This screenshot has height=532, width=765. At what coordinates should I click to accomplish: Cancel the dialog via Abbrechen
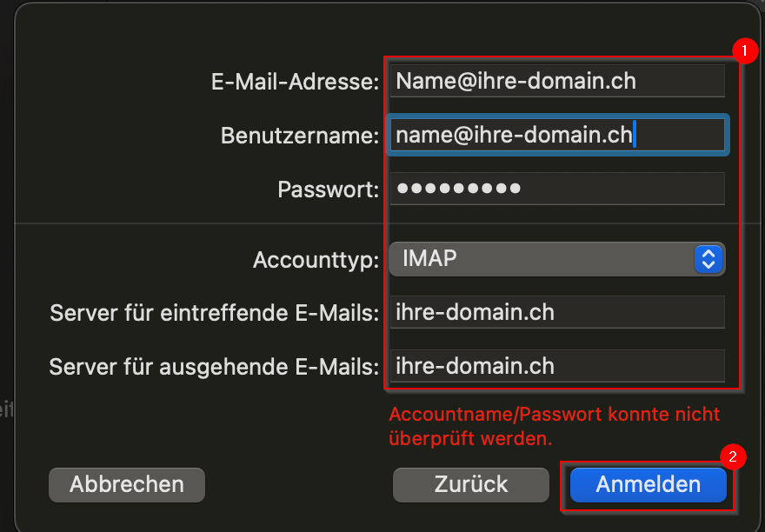[127, 484]
